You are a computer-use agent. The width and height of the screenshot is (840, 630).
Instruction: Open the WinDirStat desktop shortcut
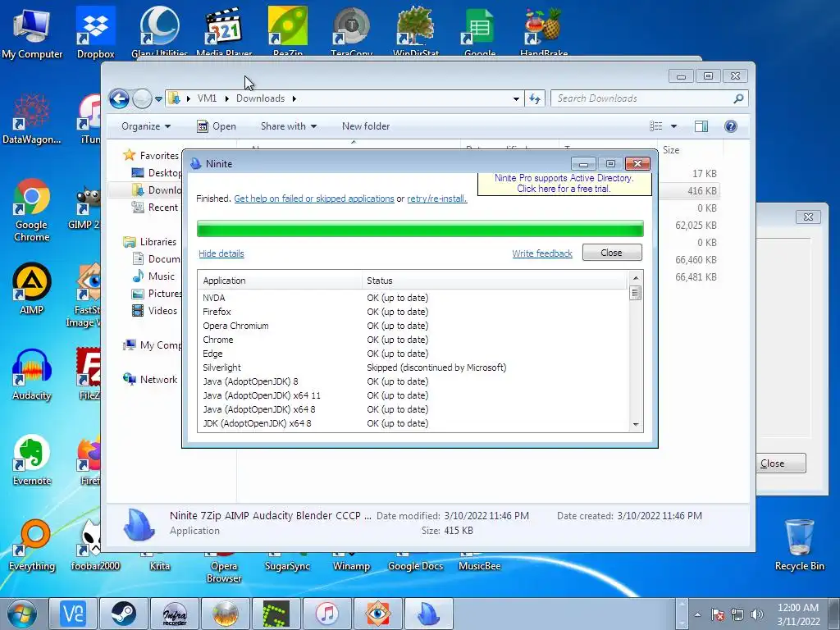(x=416, y=31)
